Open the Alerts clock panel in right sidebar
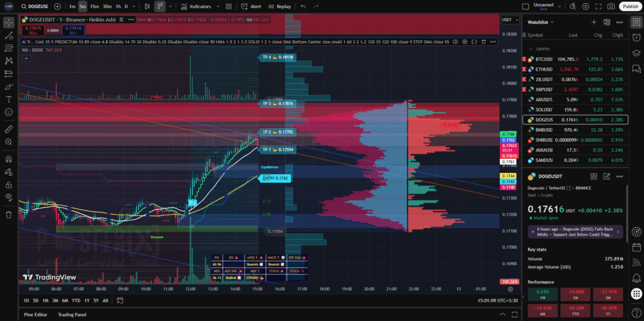 point(636,37)
